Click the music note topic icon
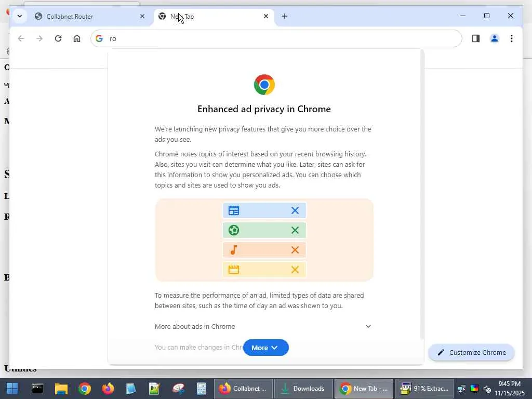Image resolution: width=532 pixels, height=399 pixels. coord(234,250)
